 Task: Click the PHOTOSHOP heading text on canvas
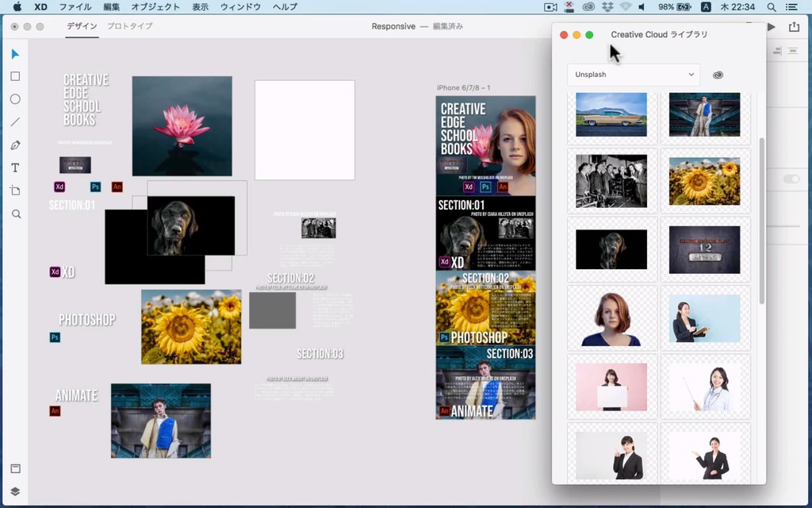pos(87,320)
